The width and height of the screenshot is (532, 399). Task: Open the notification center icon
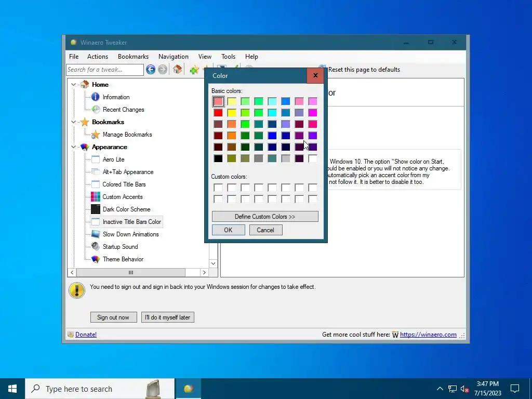pos(515,389)
